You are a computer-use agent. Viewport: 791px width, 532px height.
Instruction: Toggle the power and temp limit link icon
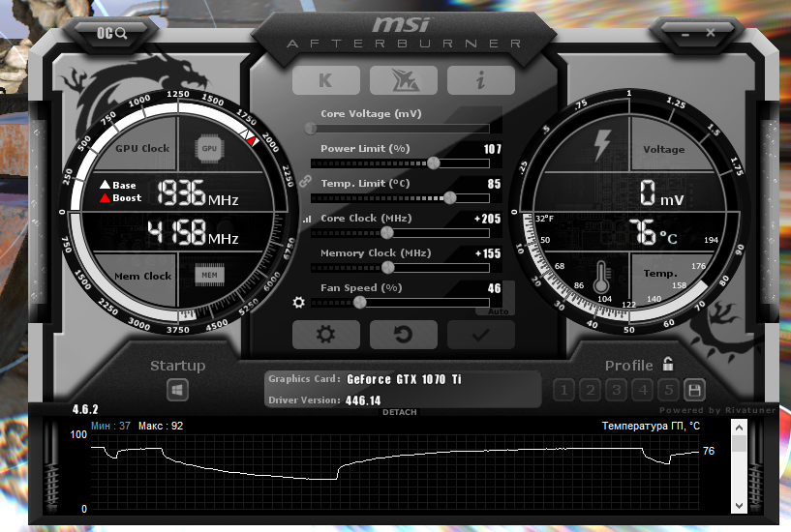pyautogui.click(x=305, y=182)
